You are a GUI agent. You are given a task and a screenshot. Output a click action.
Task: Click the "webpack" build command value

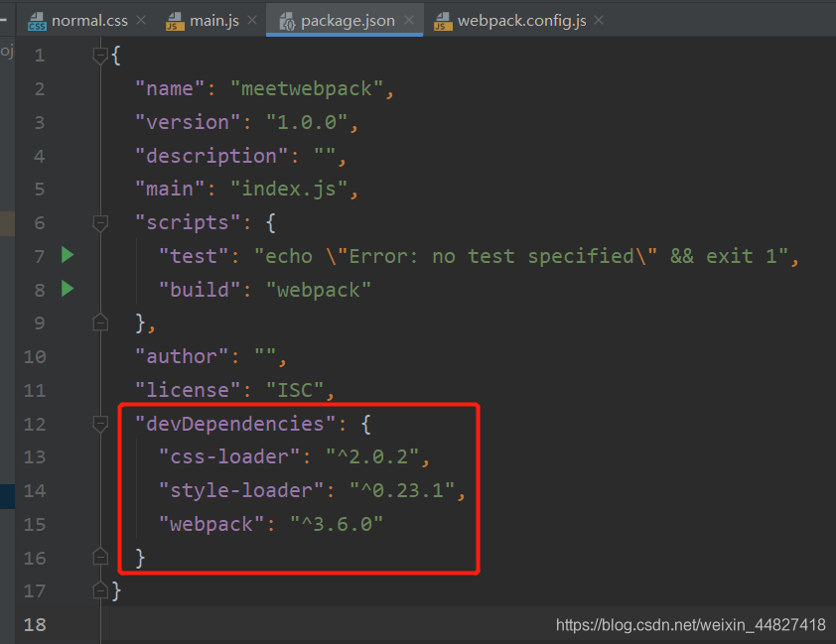click(319, 290)
